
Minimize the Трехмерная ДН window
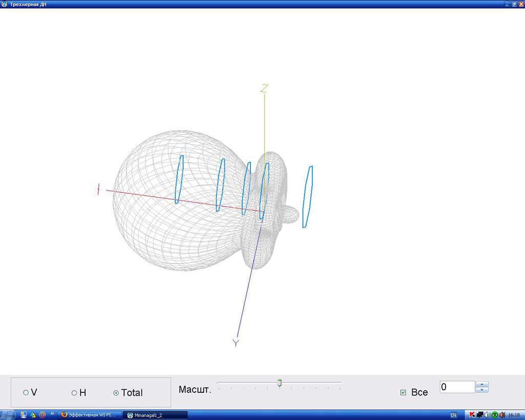tap(507, 4)
